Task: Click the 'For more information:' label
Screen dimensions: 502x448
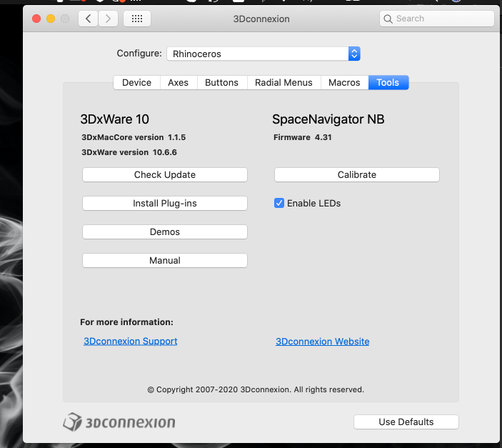Action: (126, 322)
